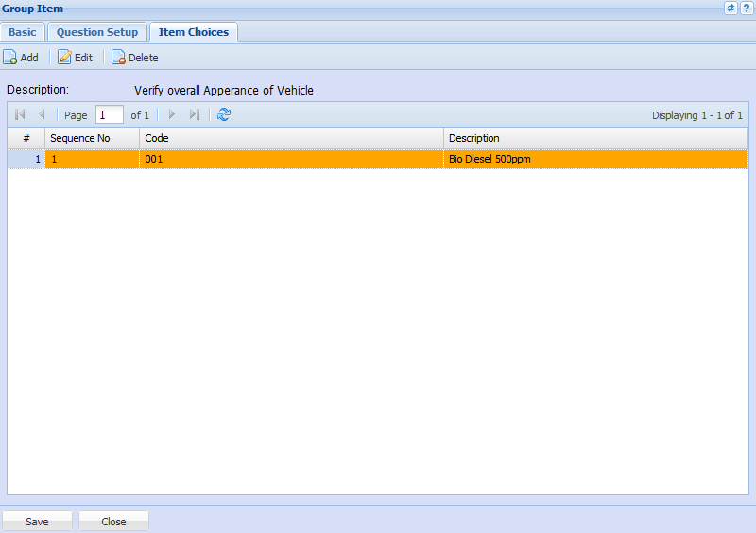Click the window refresh tool icon
The height and width of the screenshot is (533, 756).
[x=730, y=9]
